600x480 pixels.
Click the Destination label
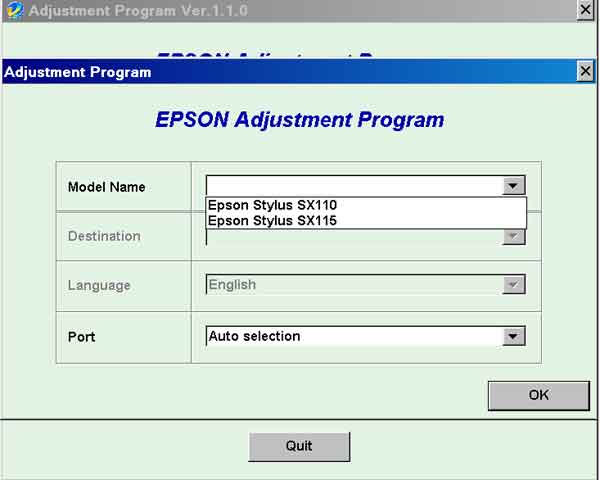104,236
